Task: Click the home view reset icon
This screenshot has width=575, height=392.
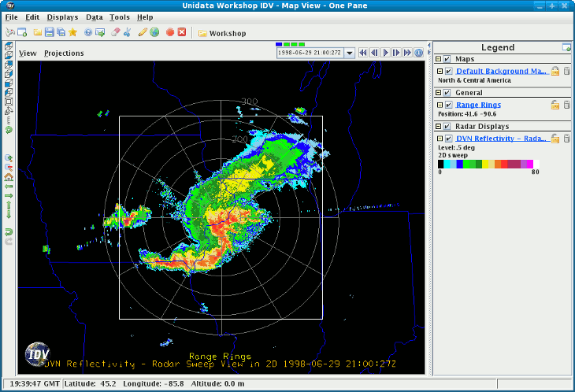Action: 9,177
